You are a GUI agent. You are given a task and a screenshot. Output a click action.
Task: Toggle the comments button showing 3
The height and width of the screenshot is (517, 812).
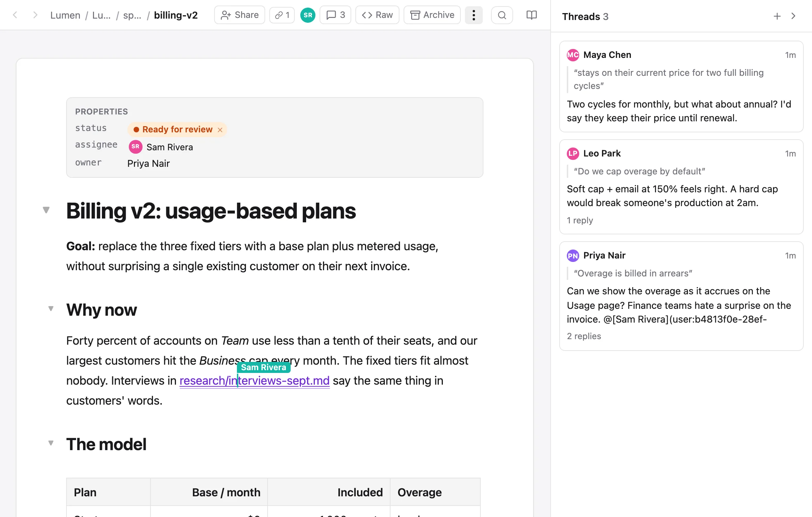click(335, 15)
